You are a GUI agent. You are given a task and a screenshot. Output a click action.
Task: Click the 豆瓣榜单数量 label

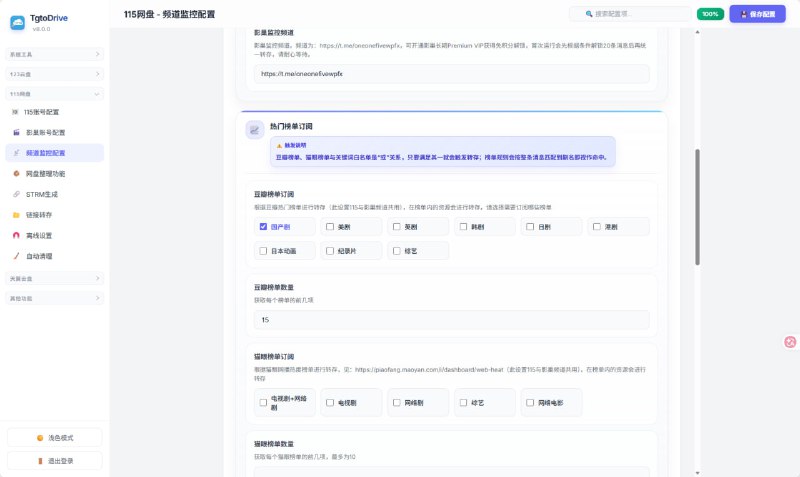(274, 287)
